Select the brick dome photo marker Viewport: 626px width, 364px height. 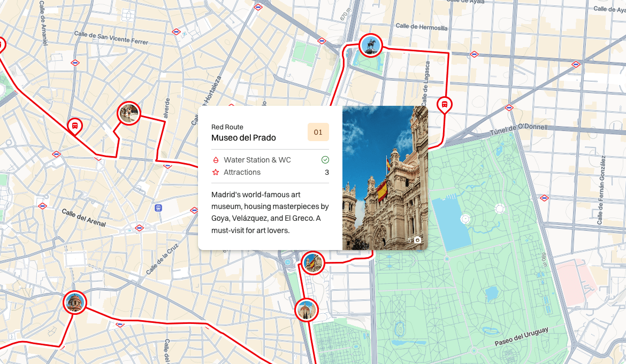pyautogui.click(x=75, y=302)
